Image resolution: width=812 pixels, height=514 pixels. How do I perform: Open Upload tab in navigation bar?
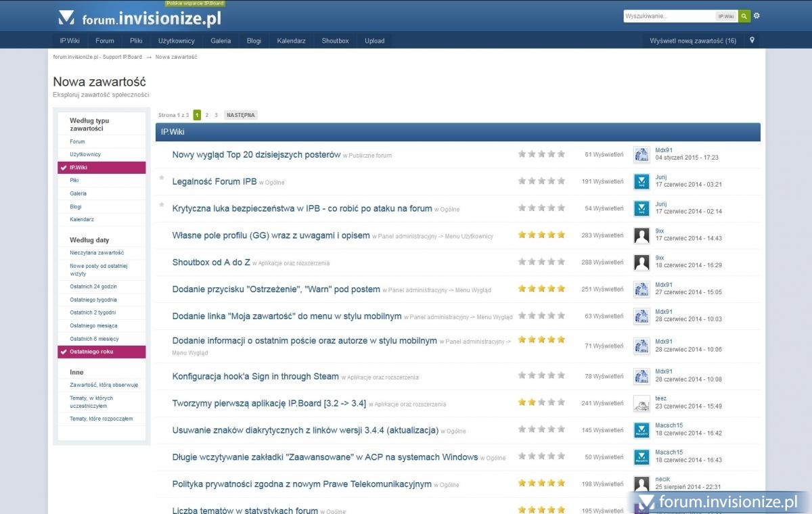coord(374,41)
